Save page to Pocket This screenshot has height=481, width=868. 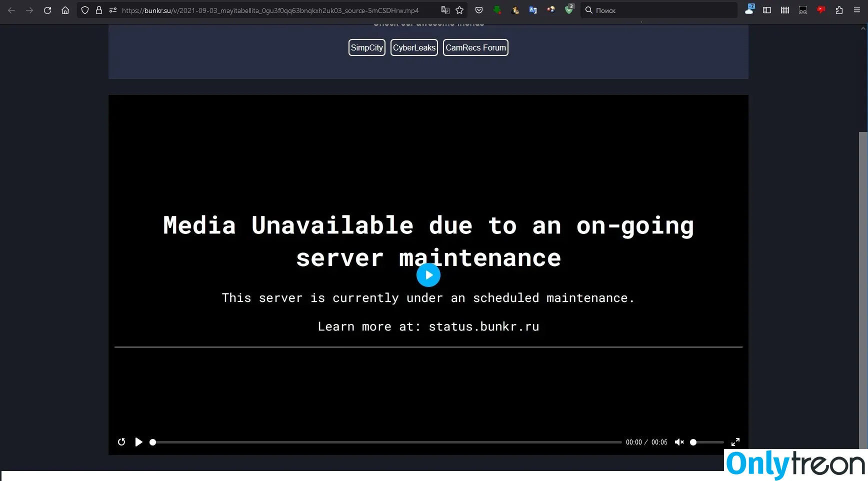click(479, 10)
